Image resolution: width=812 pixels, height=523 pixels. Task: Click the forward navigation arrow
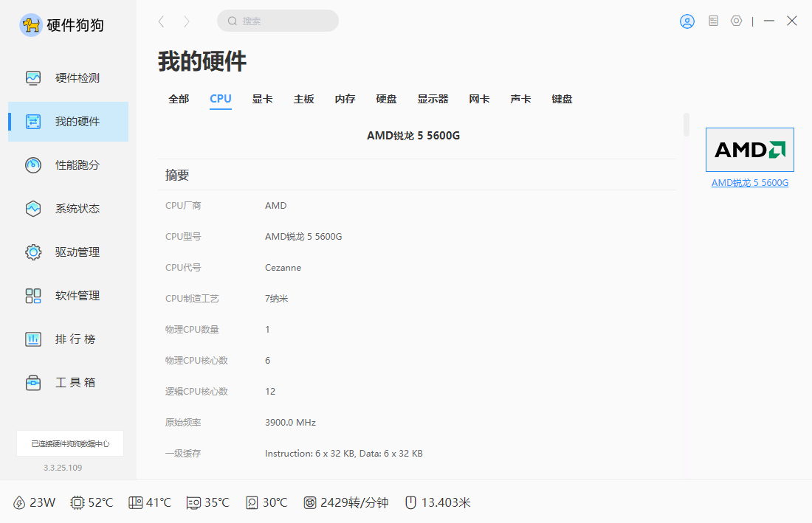(187, 21)
